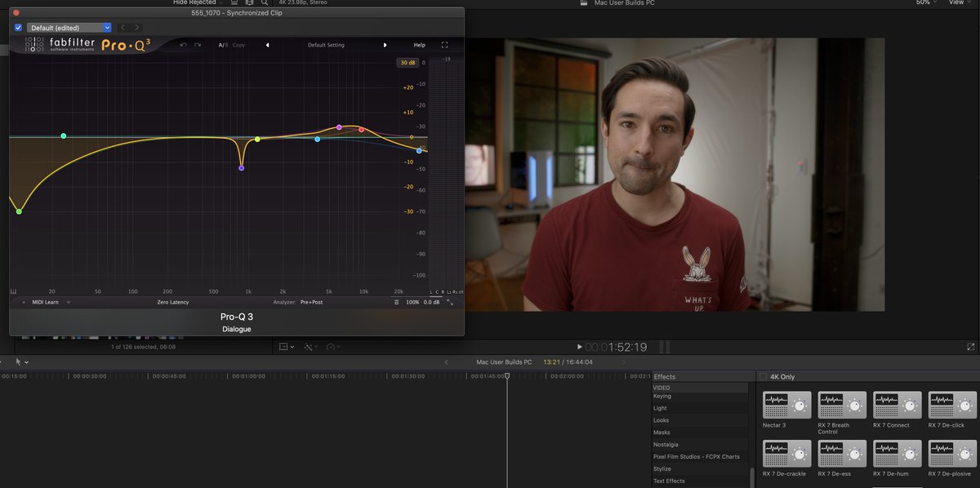Screen dimensions: 980x488
Task: Click the 00:01:52:19 viewer timecode display
Action: [616, 347]
